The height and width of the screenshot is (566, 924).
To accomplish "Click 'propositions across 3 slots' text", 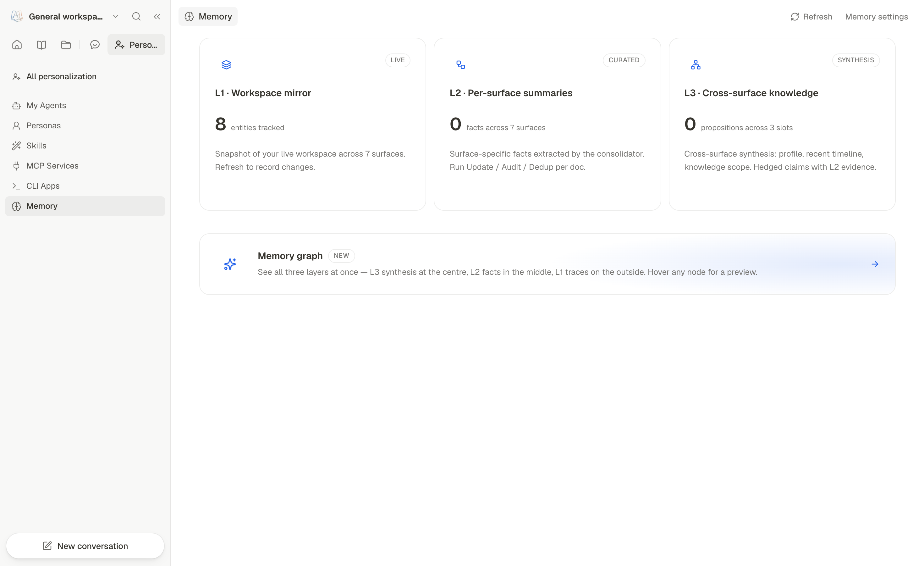I will pyautogui.click(x=747, y=128).
